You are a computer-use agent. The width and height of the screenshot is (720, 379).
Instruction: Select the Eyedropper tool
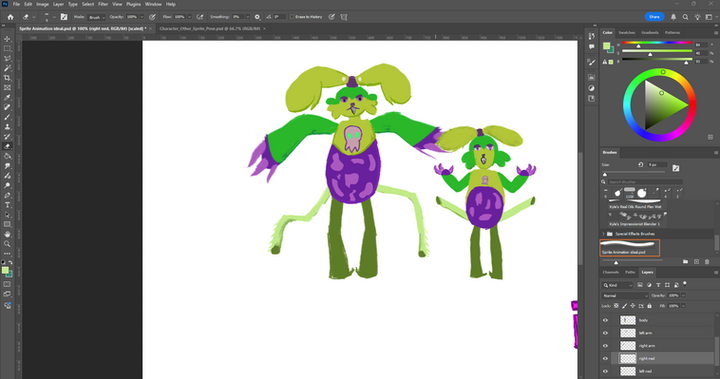coord(7,97)
